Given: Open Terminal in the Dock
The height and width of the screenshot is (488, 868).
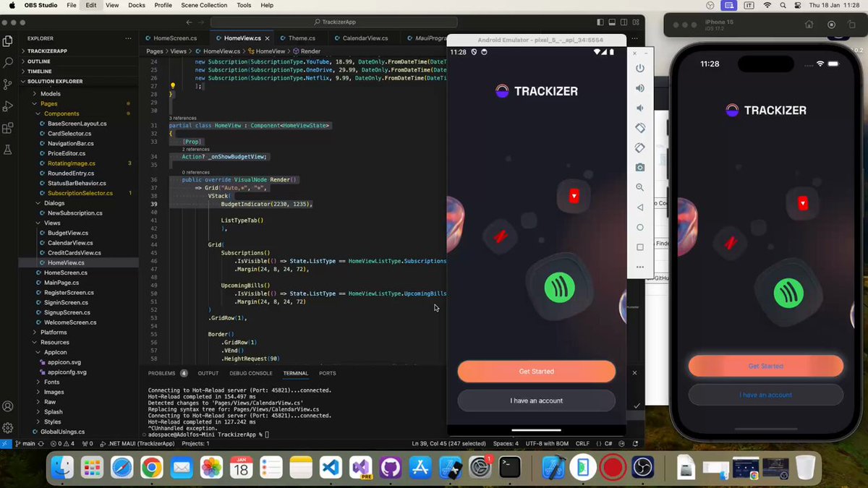Looking at the screenshot, I should 510,468.
